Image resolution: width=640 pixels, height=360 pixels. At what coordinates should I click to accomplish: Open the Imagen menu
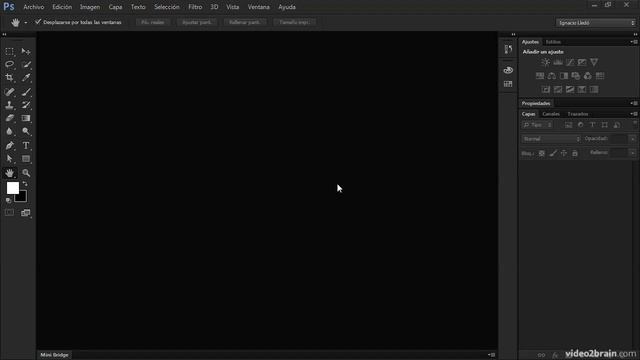(90, 7)
